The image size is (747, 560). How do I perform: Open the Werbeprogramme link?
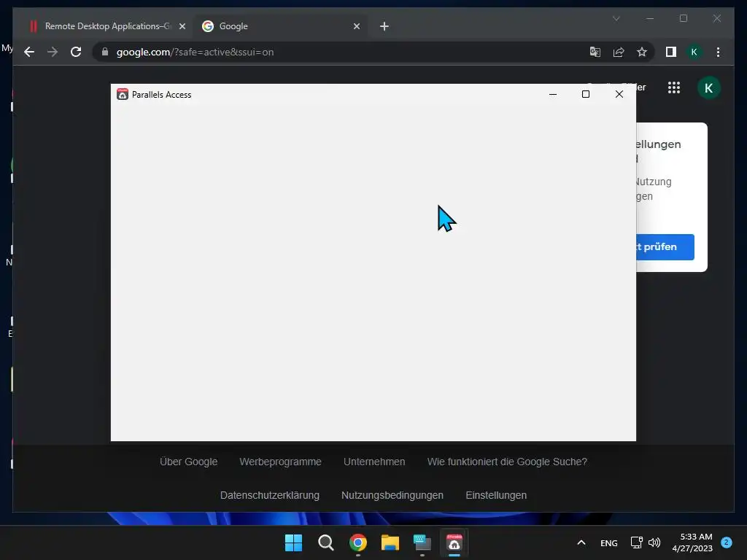point(280,462)
